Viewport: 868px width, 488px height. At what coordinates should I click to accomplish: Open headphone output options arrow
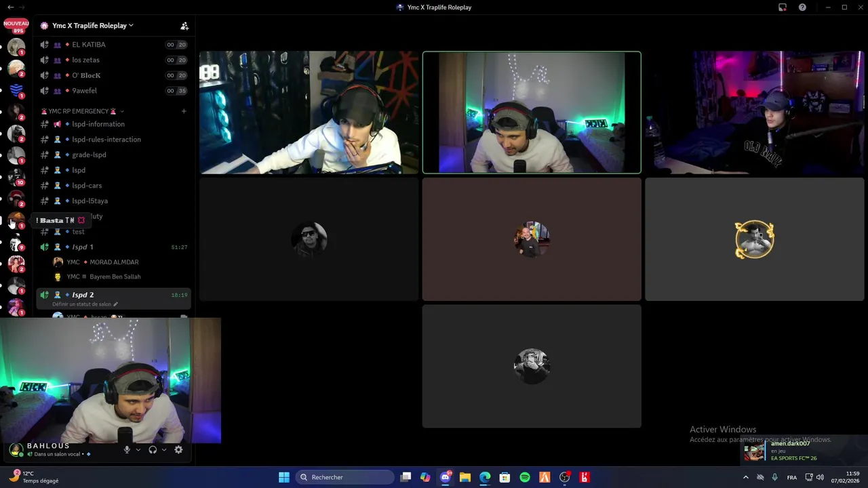(164, 450)
